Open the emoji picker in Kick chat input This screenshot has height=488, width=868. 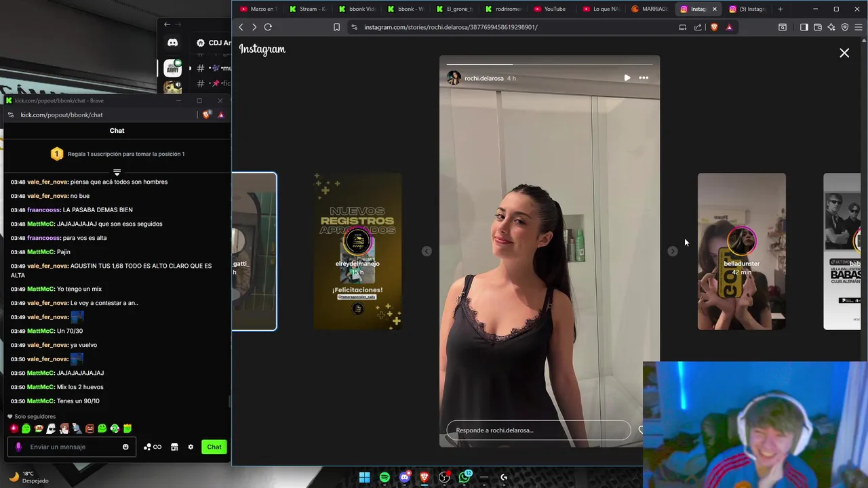(125, 447)
